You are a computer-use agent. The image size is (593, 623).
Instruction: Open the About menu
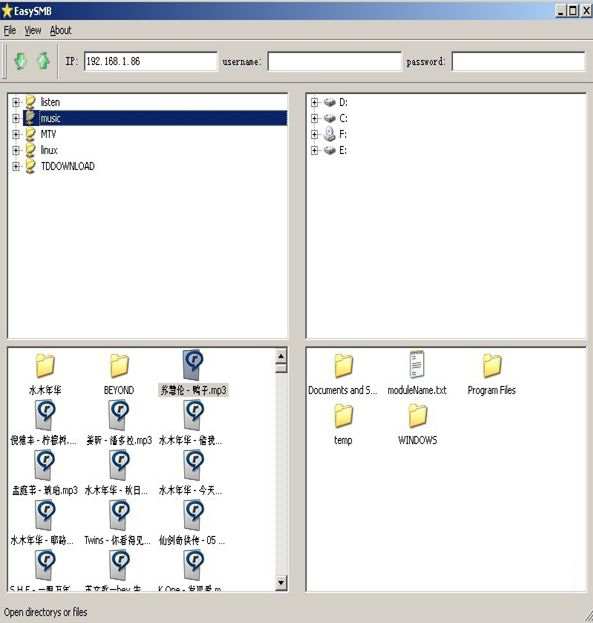pos(60,31)
